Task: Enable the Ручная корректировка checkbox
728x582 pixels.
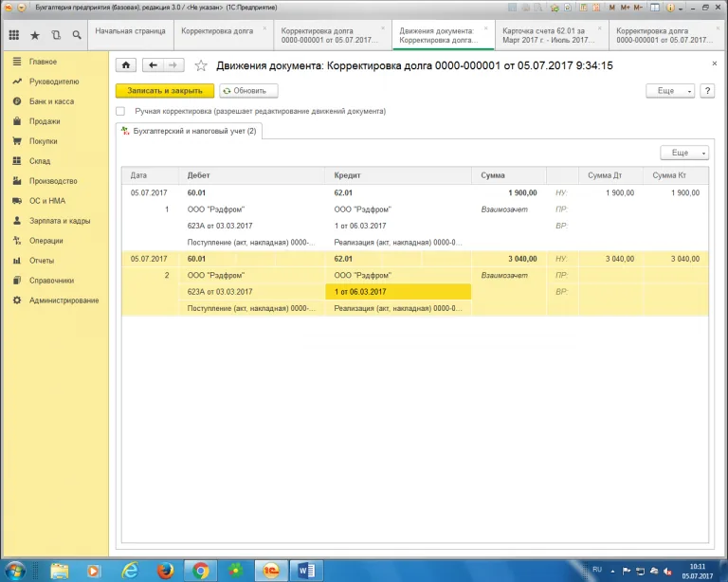Action: click(120, 111)
